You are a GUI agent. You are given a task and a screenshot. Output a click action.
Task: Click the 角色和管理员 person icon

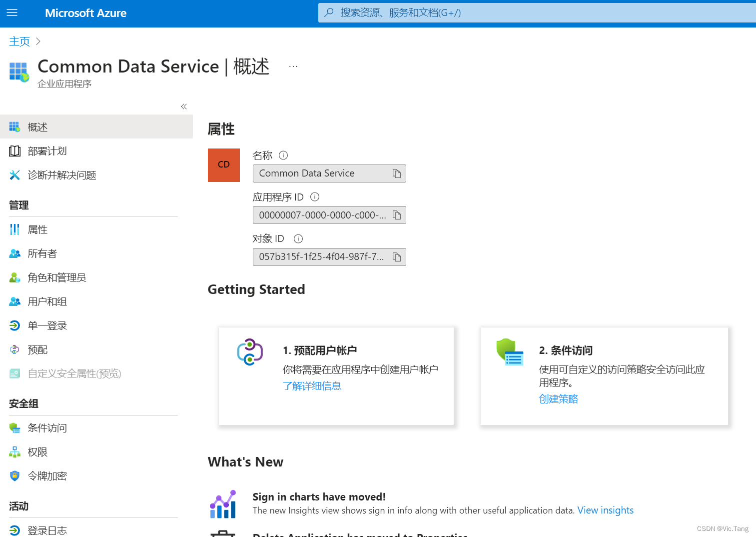coord(15,277)
